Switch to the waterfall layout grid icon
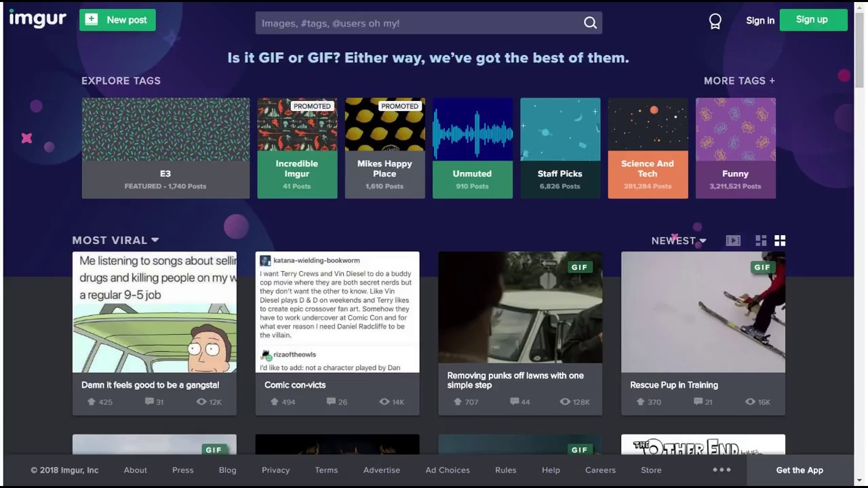The height and width of the screenshot is (488, 868). tap(761, 241)
